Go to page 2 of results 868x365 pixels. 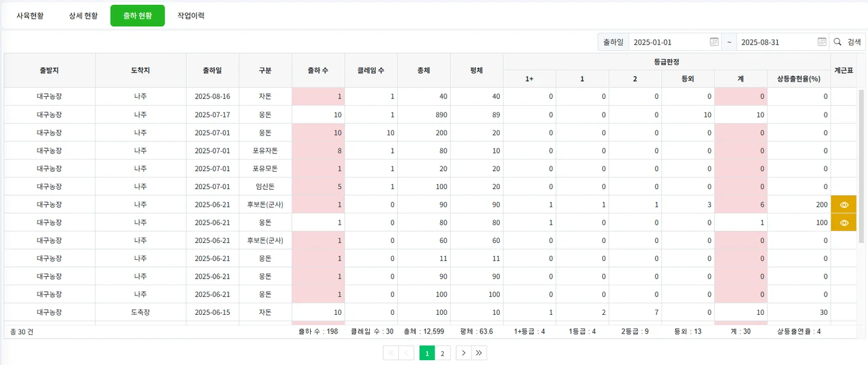(442, 352)
